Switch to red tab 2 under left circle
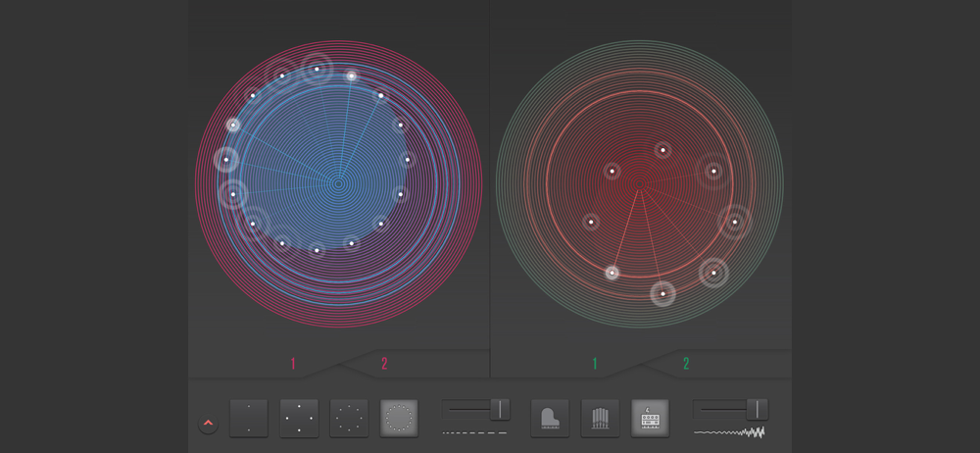 tap(384, 364)
